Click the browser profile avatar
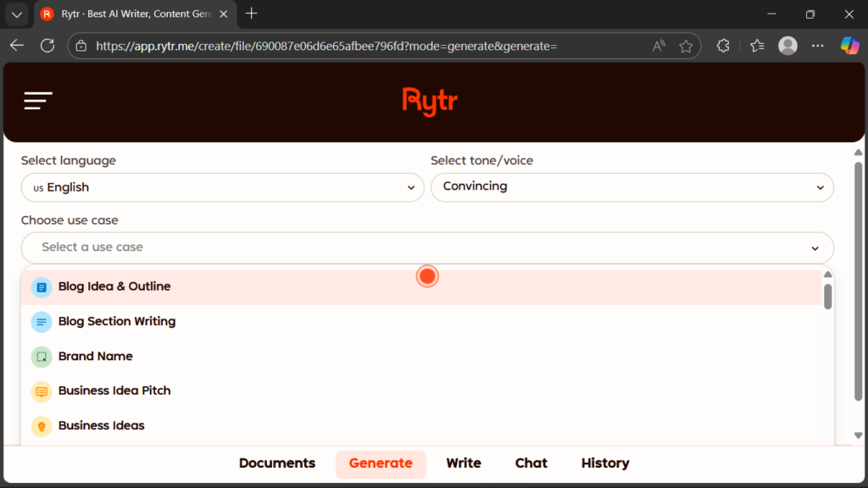This screenshot has height=488, width=868. point(787,46)
